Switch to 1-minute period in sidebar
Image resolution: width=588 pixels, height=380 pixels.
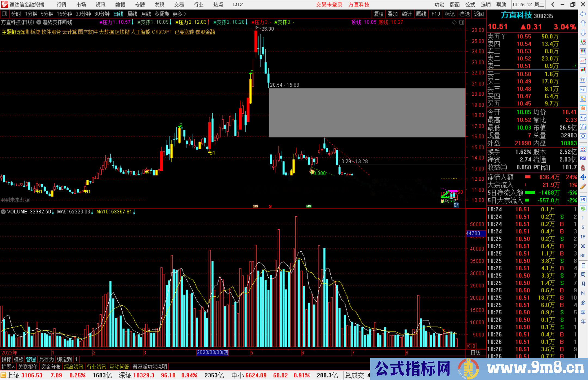click(583, 218)
